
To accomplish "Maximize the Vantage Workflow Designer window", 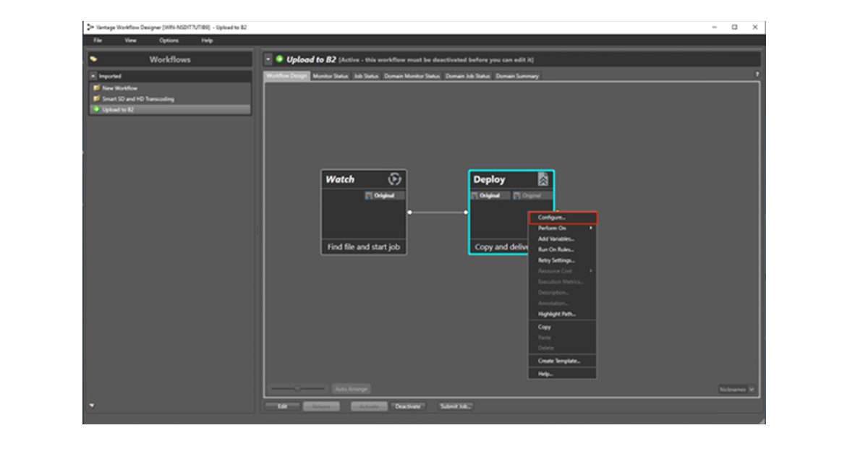I will click(x=734, y=27).
